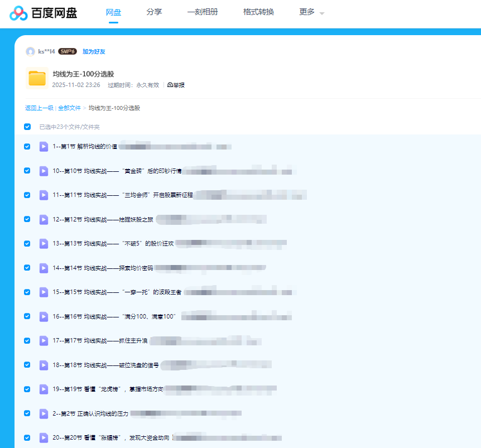Click the user avatar of ks**l4
This screenshot has height=448, width=481.
click(30, 51)
